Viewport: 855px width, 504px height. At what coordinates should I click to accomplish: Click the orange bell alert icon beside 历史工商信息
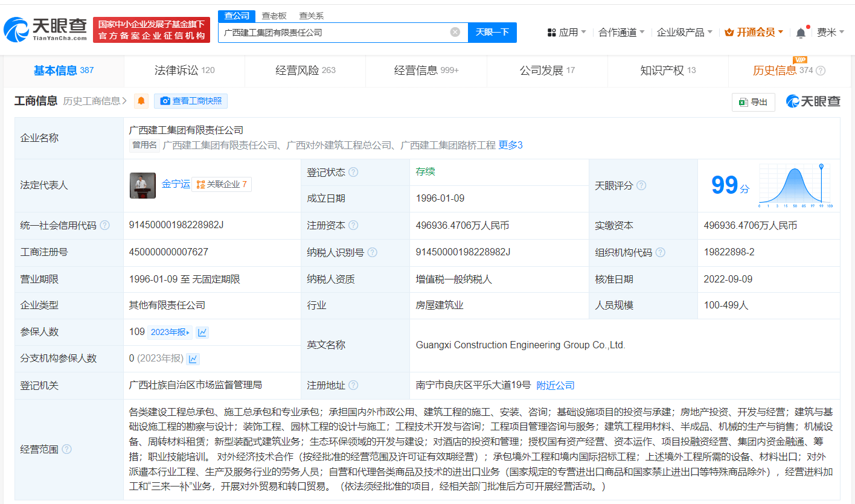coord(141,101)
